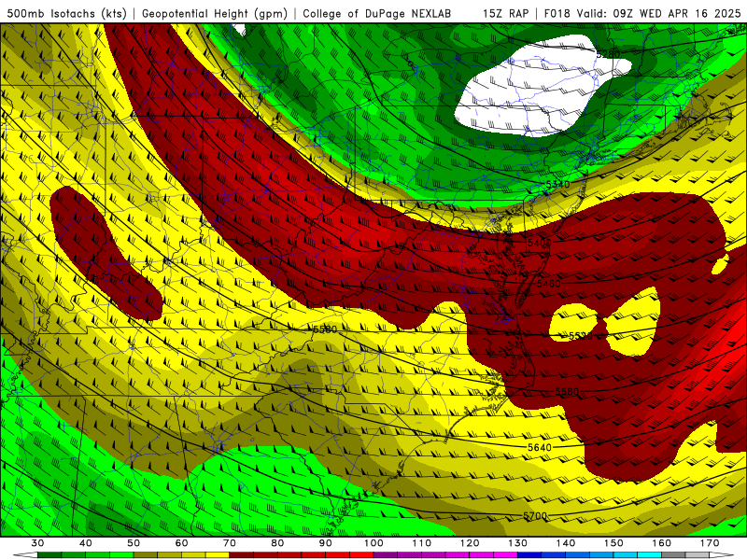
Task: Click the 5640 height contour label
Action: [x=540, y=447]
